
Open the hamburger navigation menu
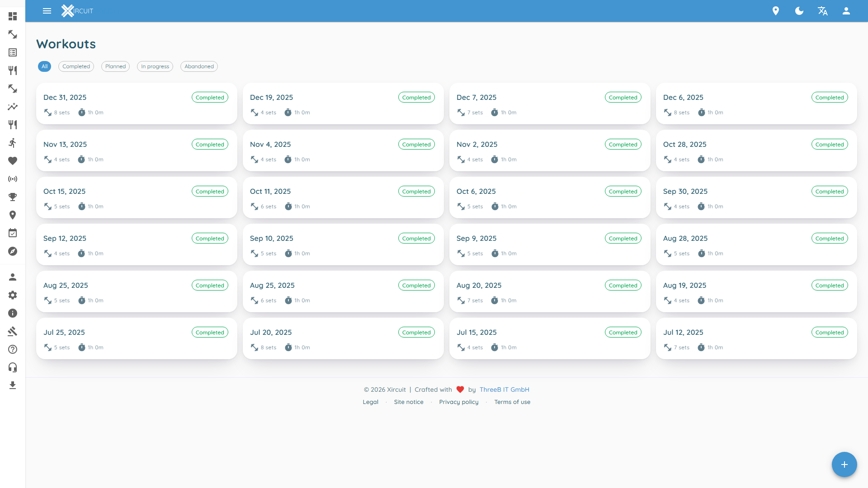[x=47, y=11]
